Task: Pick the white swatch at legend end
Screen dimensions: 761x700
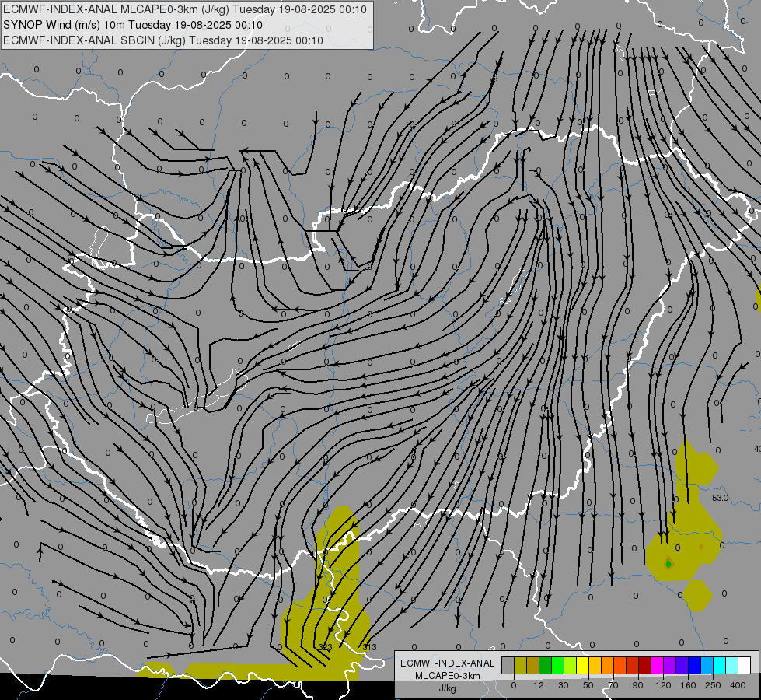Action: tap(745, 665)
